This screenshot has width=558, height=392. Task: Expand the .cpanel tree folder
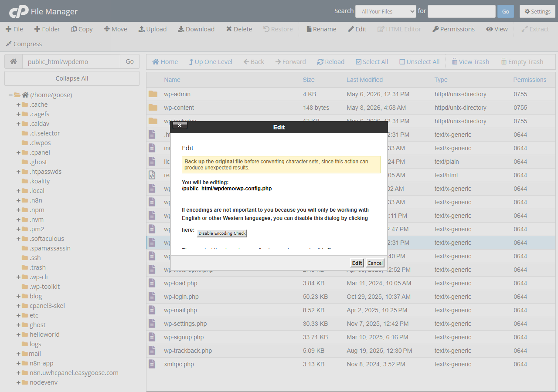click(18, 152)
